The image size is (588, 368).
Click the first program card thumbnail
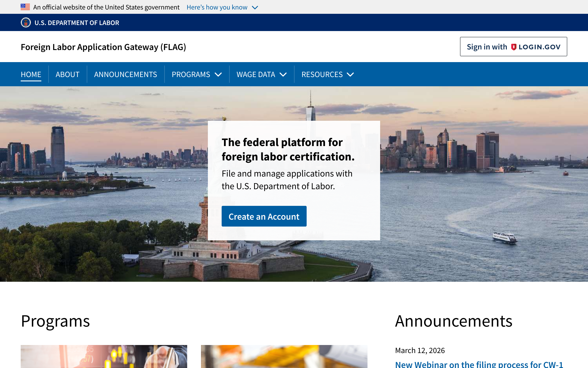click(x=104, y=356)
